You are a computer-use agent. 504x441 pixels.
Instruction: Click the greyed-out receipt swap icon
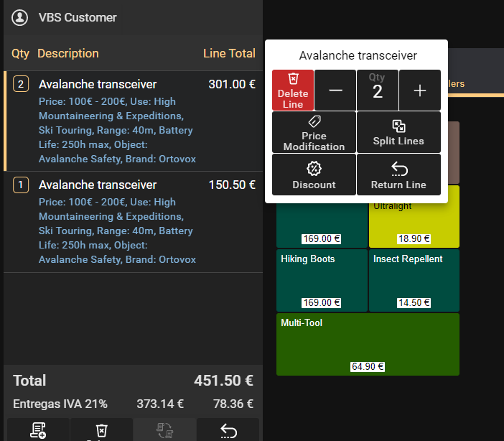tap(164, 430)
